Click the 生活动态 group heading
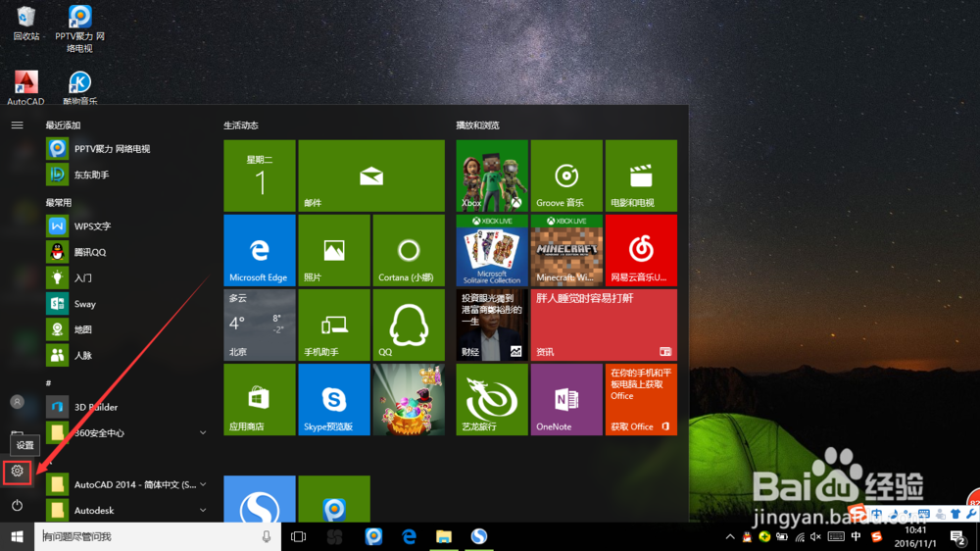The height and width of the screenshot is (551, 980). click(x=241, y=125)
